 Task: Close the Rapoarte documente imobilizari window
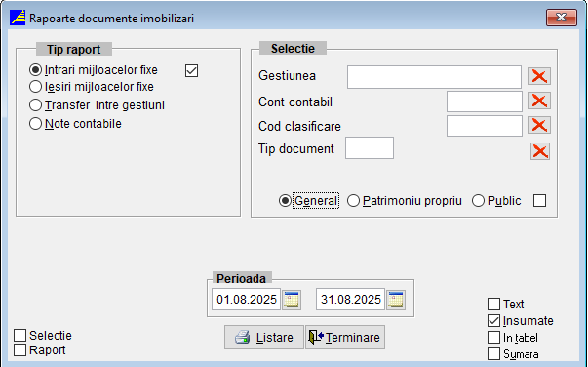(562, 18)
